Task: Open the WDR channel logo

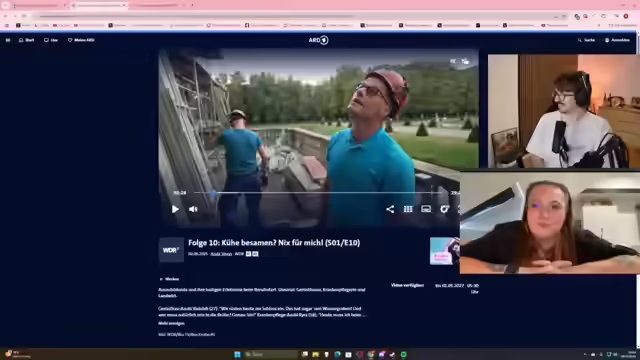Action: 171,250
